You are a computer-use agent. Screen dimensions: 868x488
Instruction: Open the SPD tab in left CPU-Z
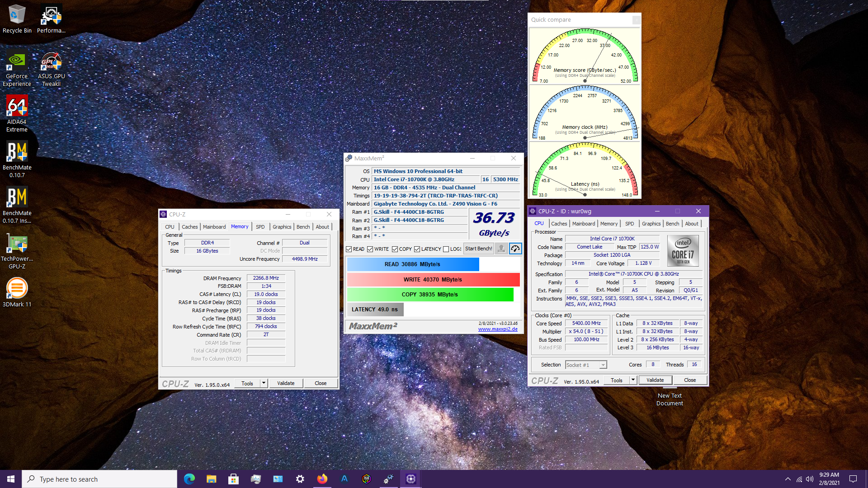coord(260,227)
